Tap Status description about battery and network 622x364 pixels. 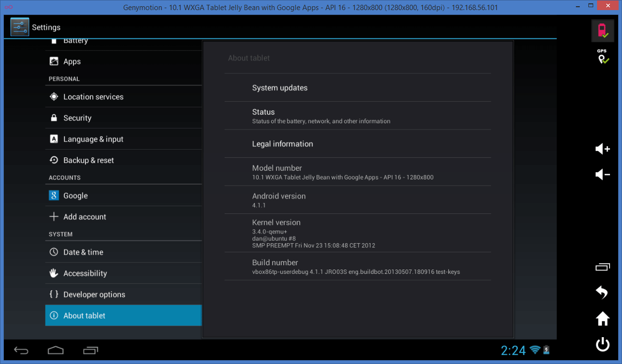click(x=321, y=121)
